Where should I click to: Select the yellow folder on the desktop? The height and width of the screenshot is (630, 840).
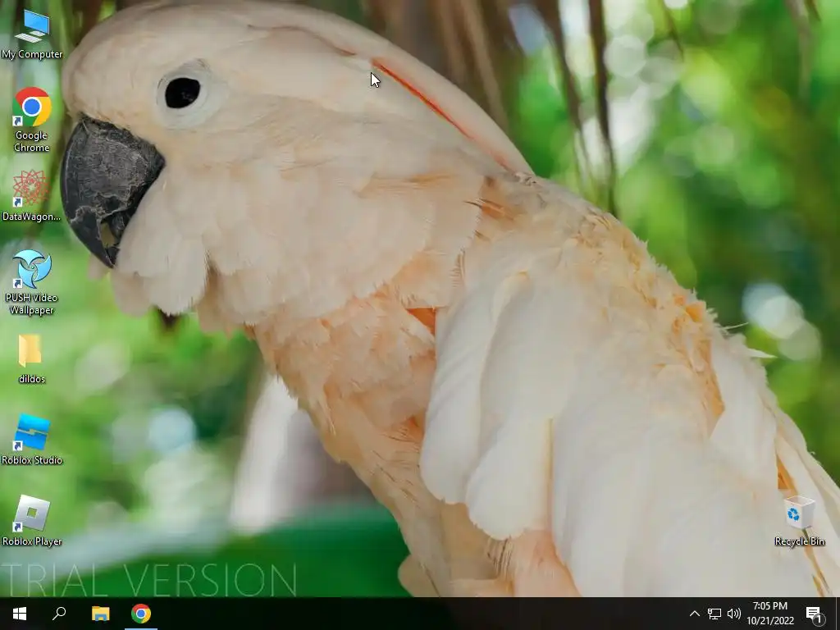point(32,358)
